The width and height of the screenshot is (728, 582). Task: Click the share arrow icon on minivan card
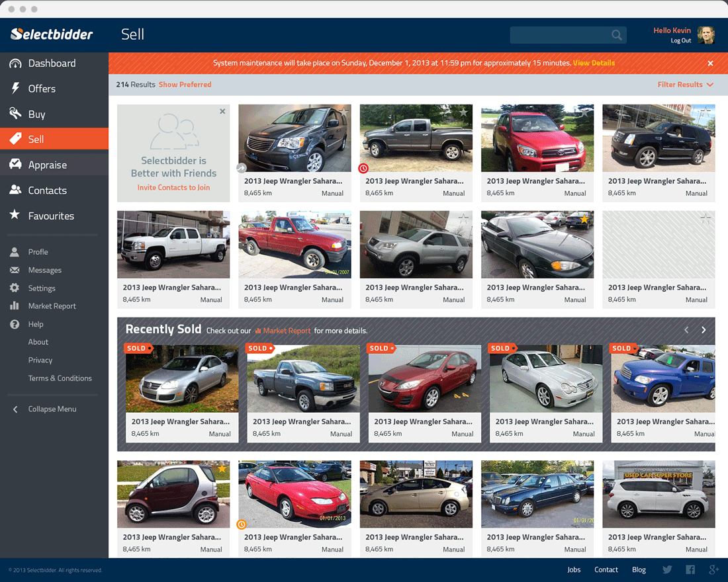pos(242,168)
